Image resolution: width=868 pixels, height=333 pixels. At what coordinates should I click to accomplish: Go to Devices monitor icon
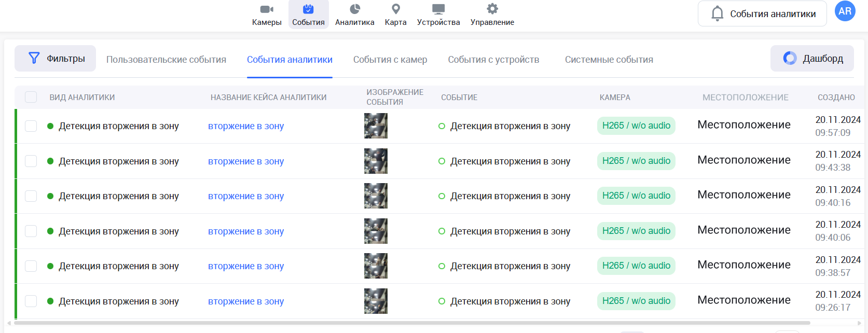click(x=438, y=9)
